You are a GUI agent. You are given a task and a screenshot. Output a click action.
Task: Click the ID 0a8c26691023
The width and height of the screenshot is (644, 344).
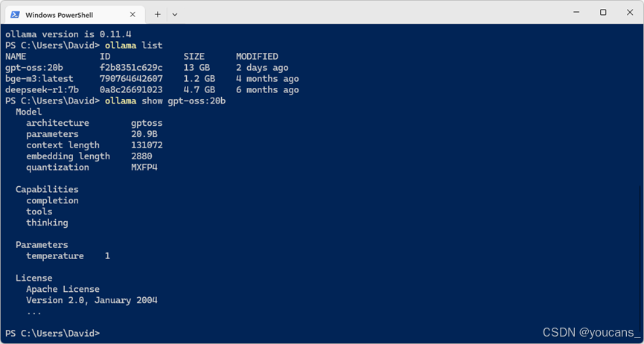point(131,89)
